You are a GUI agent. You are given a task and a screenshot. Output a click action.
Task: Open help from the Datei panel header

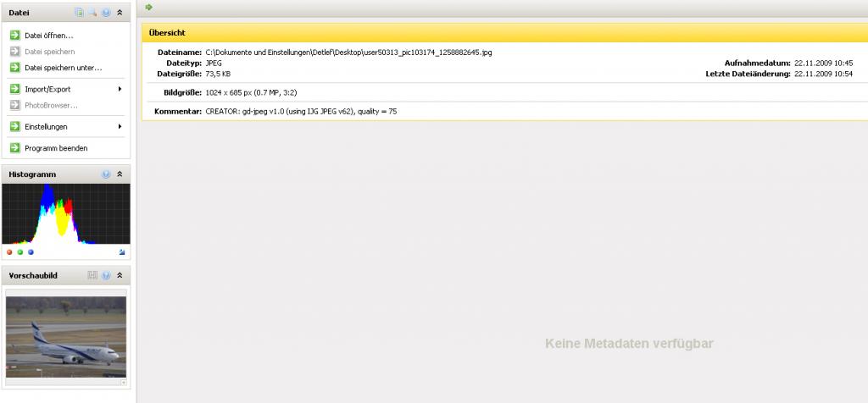pyautogui.click(x=106, y=12)
